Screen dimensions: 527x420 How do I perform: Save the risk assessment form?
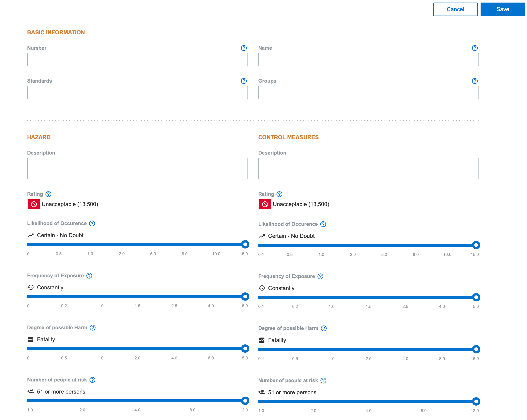click(x=502, y=9)
